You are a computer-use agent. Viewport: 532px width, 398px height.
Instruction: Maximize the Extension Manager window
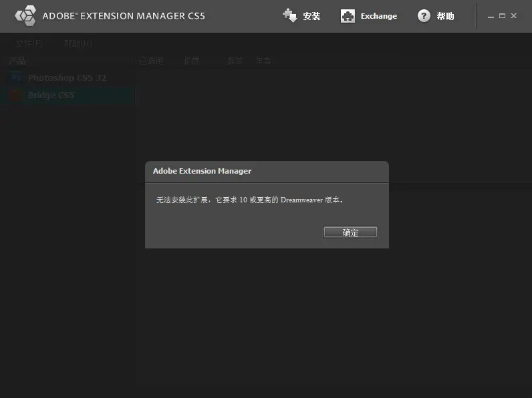[x=502, y=15]
